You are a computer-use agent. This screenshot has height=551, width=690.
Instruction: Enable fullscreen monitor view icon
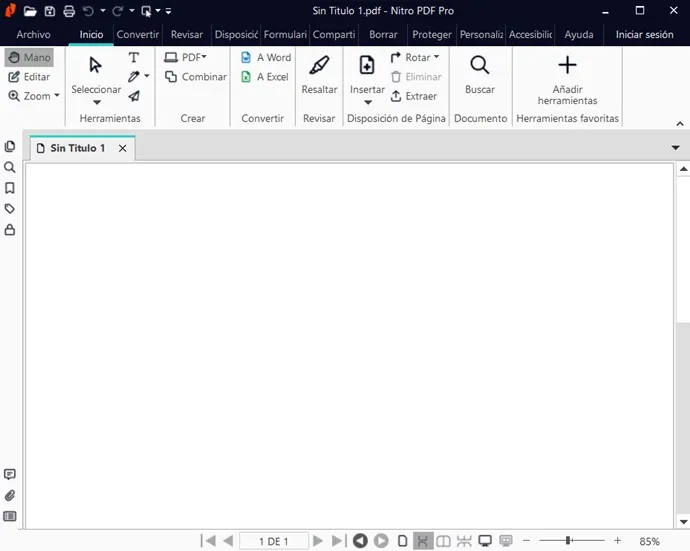coord(485,540)
